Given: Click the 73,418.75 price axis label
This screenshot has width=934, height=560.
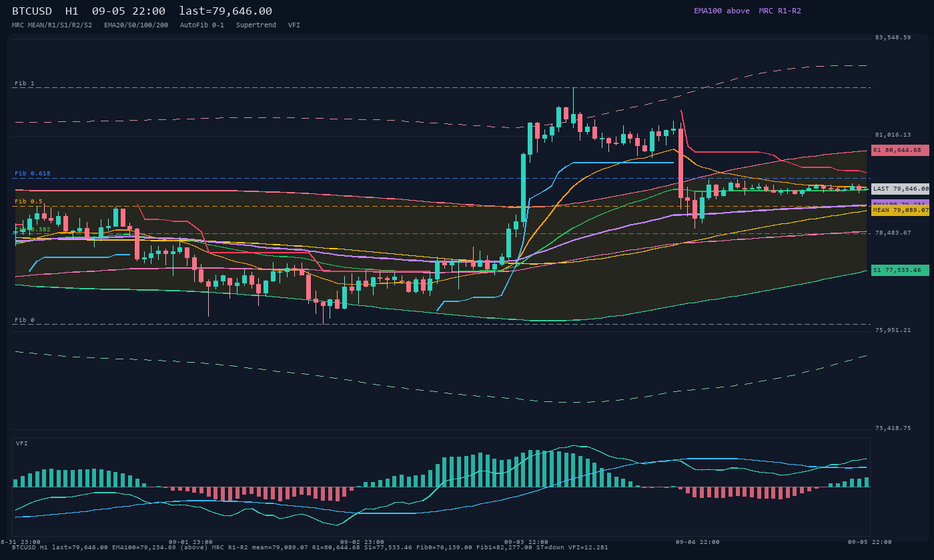Looking at the screenshot, I should tap(893, 428).
